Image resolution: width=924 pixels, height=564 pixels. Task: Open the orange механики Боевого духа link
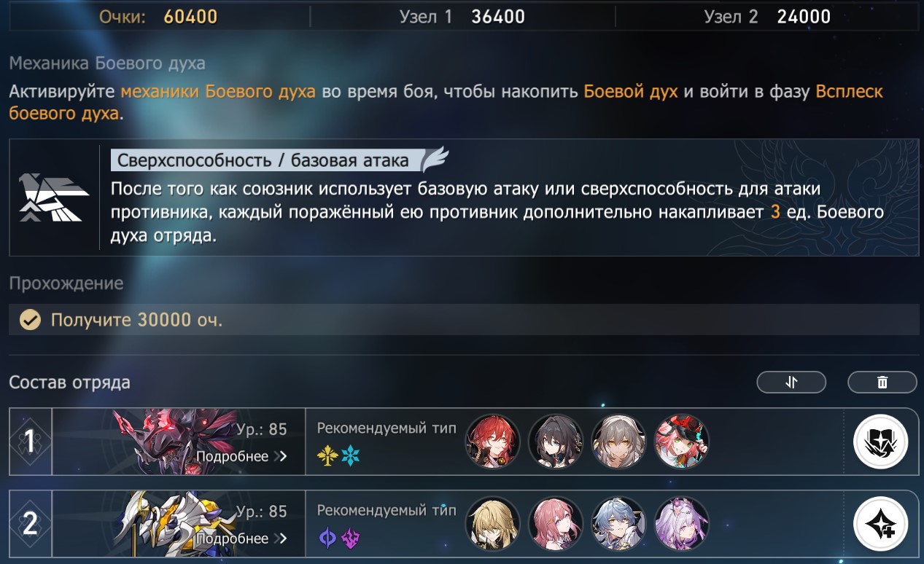point(218,93)
